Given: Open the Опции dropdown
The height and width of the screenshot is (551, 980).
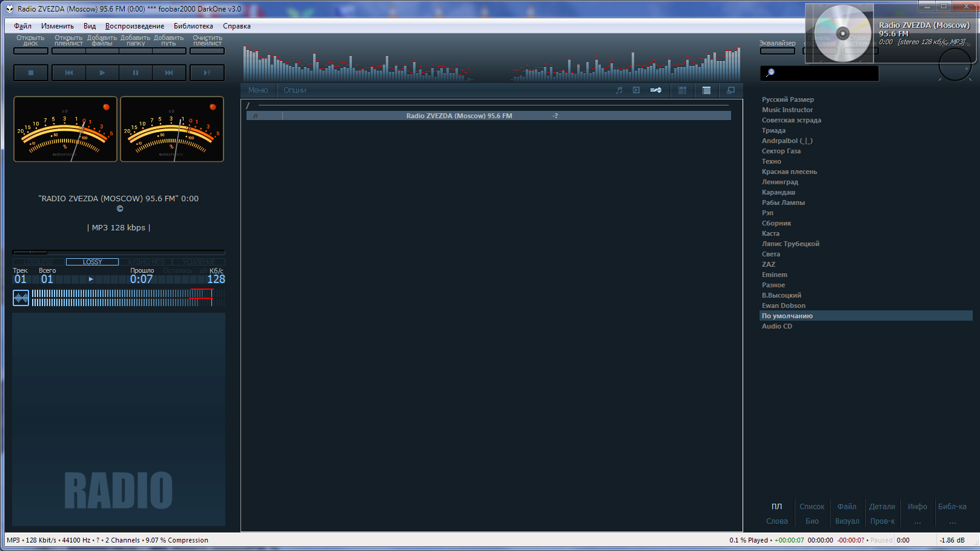Looking at the screenshot, I should click(295, 90).
